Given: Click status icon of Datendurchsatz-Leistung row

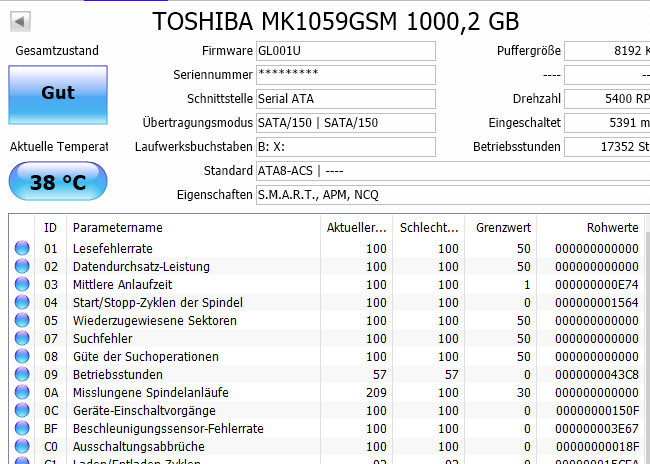Looking at the screenshot, I should (22, 266).
